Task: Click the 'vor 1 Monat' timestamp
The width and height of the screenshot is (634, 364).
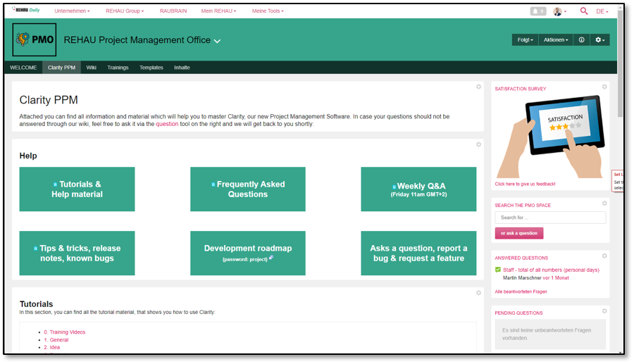Action: coord(556,278)
